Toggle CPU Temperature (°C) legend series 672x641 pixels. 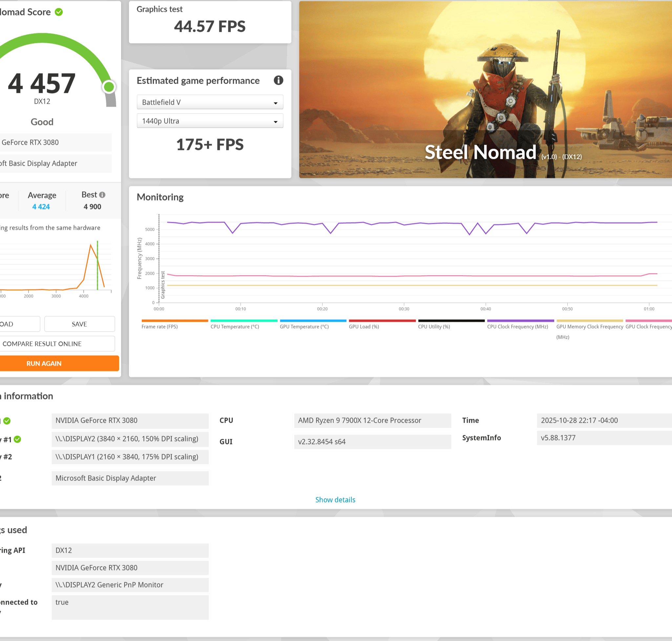point(243,325)
